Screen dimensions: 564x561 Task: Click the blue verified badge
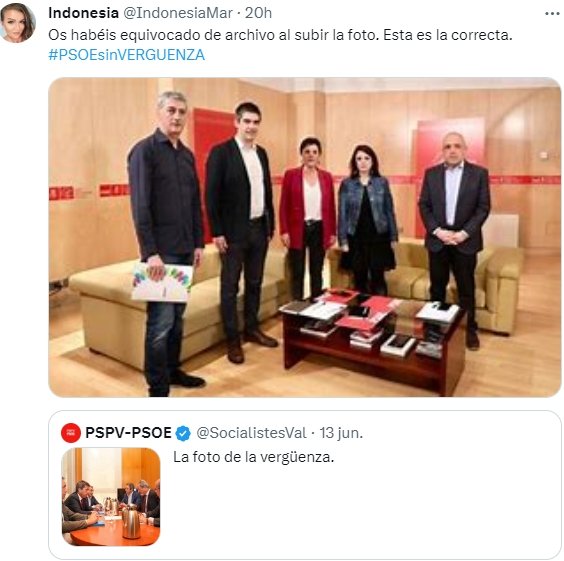click(x=183, y=433)
